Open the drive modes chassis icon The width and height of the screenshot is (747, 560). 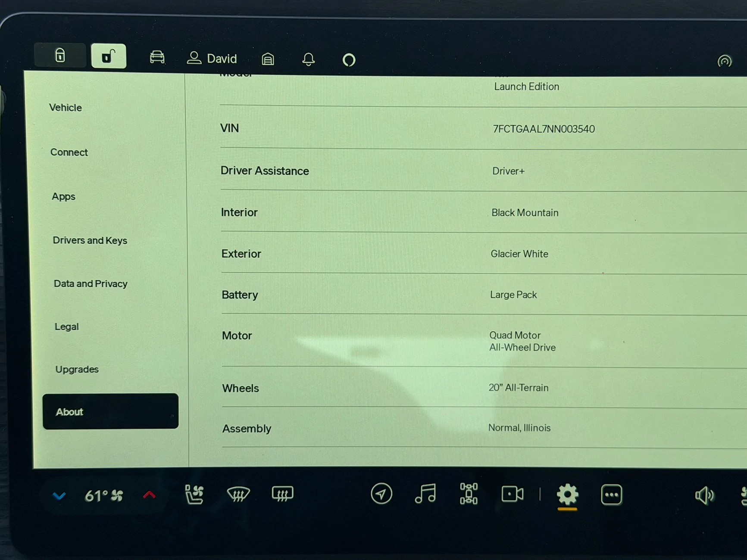469,494
